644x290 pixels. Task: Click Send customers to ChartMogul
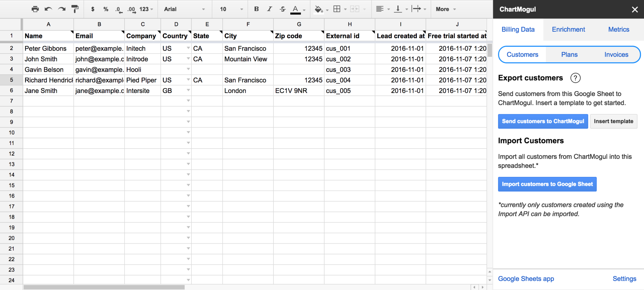[543, 121]
